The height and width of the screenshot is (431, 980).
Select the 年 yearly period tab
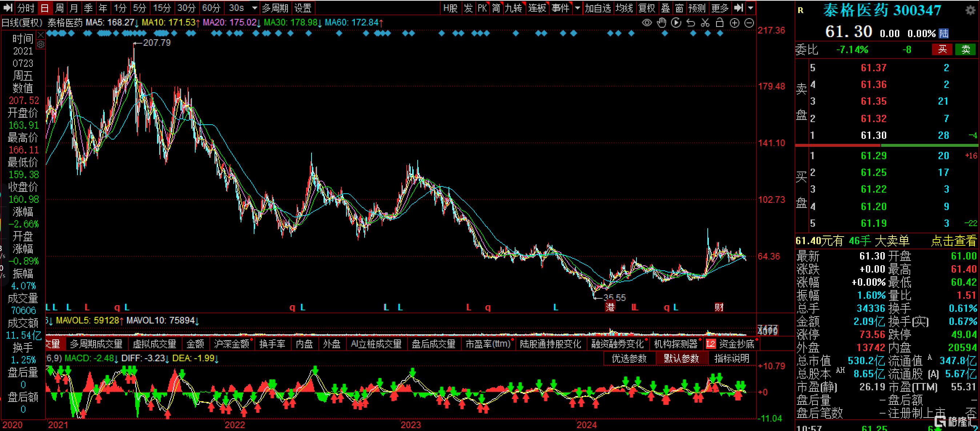(103, 8)
